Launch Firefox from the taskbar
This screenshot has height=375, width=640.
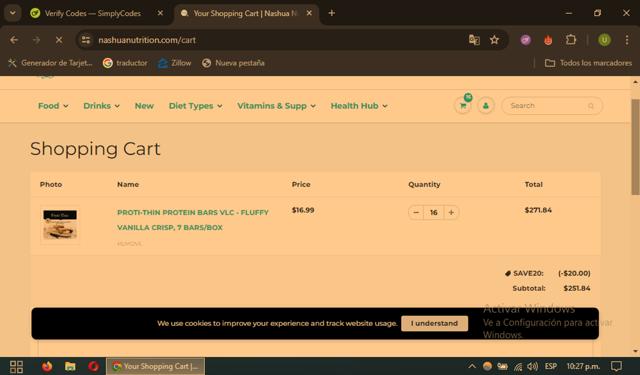[47, 366]
